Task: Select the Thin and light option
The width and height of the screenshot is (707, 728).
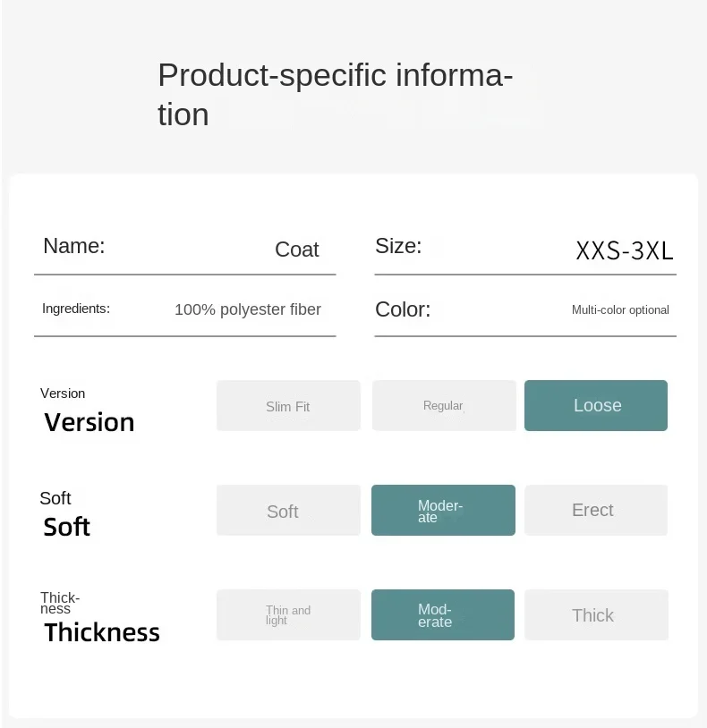Action: point(288,615)
